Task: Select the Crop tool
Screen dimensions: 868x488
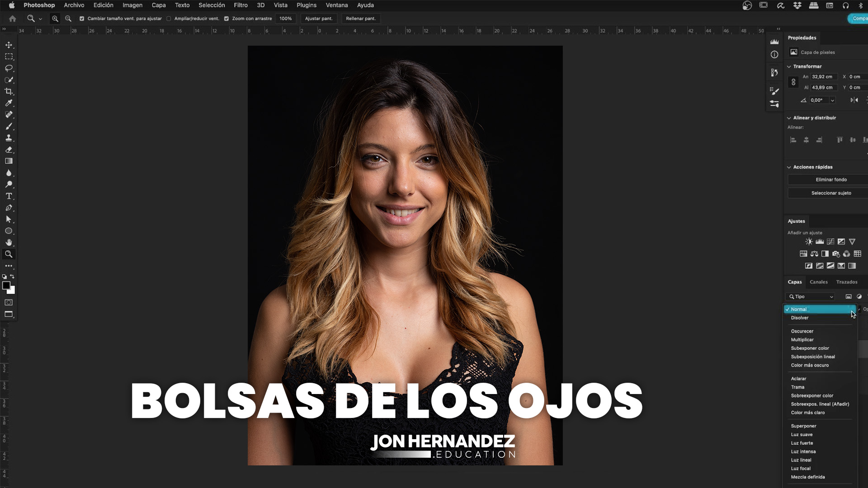Action: tap(9, 91)
